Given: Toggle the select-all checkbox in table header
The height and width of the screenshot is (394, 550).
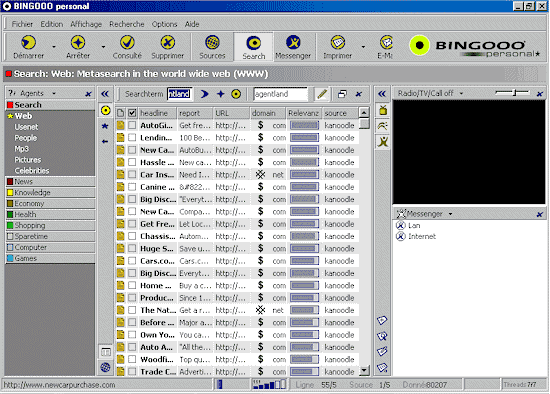Looking at the screenshot, I should pos(132,113).
